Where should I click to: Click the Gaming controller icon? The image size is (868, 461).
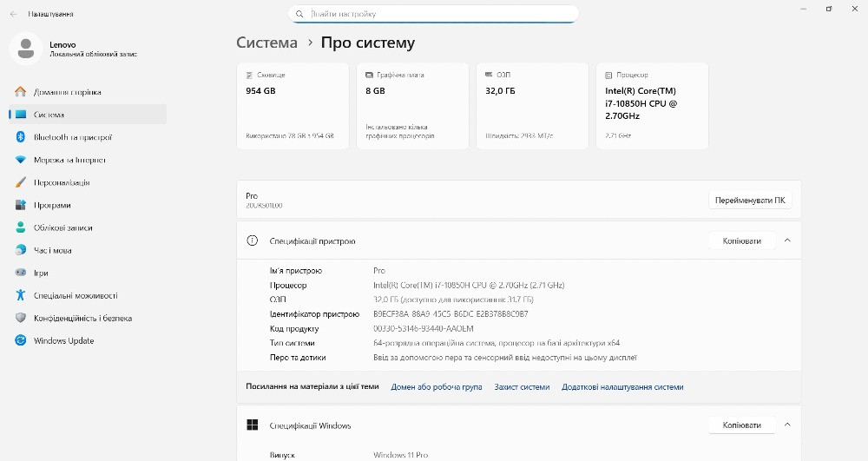click(21, 273)
